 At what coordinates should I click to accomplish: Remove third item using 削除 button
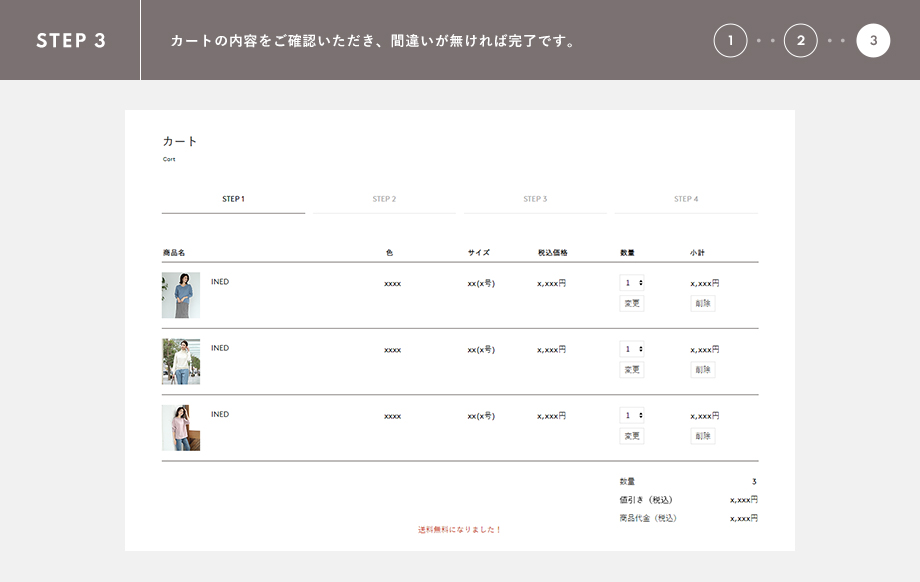pos(703,436)
